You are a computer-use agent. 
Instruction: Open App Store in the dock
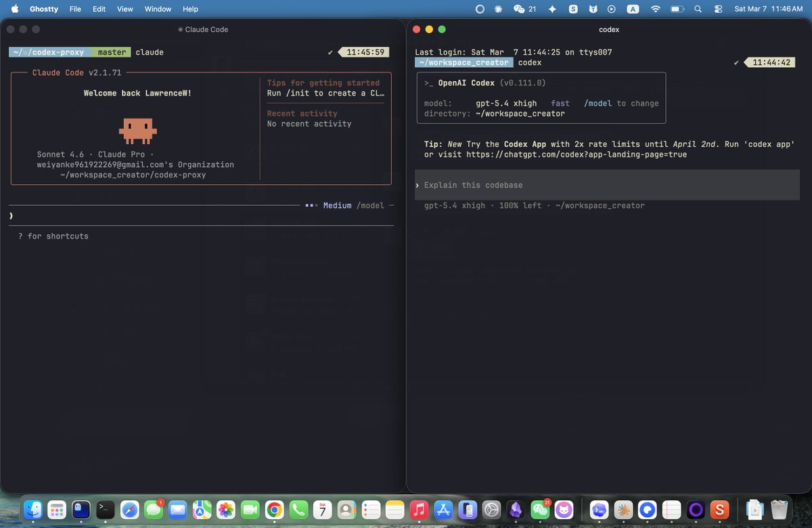pyautogui.click(x=443, y=509)
